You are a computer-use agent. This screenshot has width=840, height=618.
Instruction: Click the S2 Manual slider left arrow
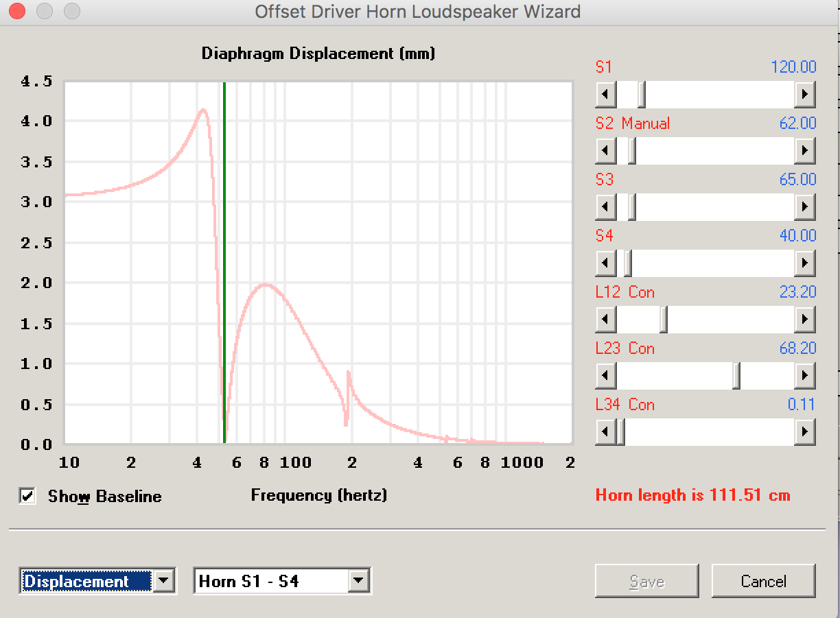point(605,150)
